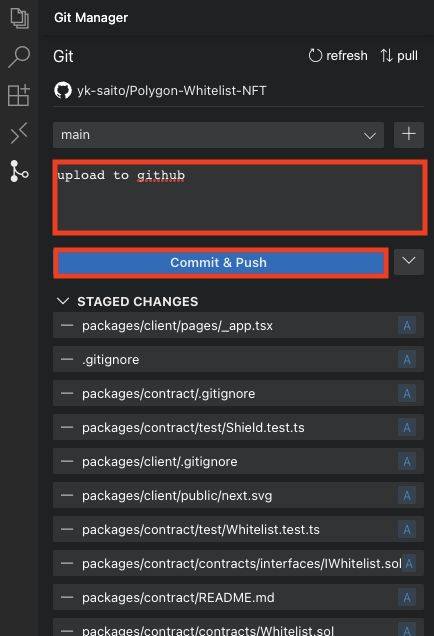Collapse the STAGED CHANGES section
This screenshot has height=636, width=434.
[x=63, y=301]
